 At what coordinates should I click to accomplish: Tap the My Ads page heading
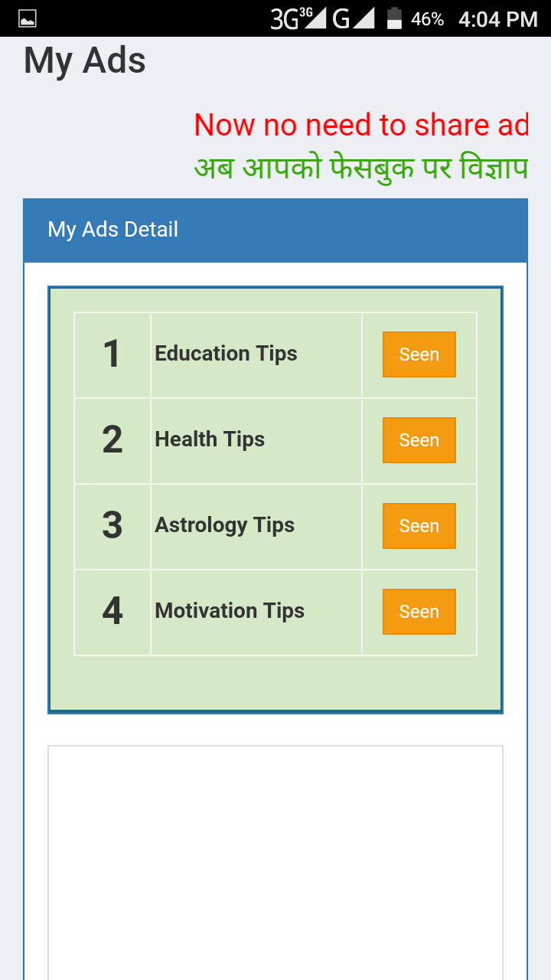pos(85,60)
